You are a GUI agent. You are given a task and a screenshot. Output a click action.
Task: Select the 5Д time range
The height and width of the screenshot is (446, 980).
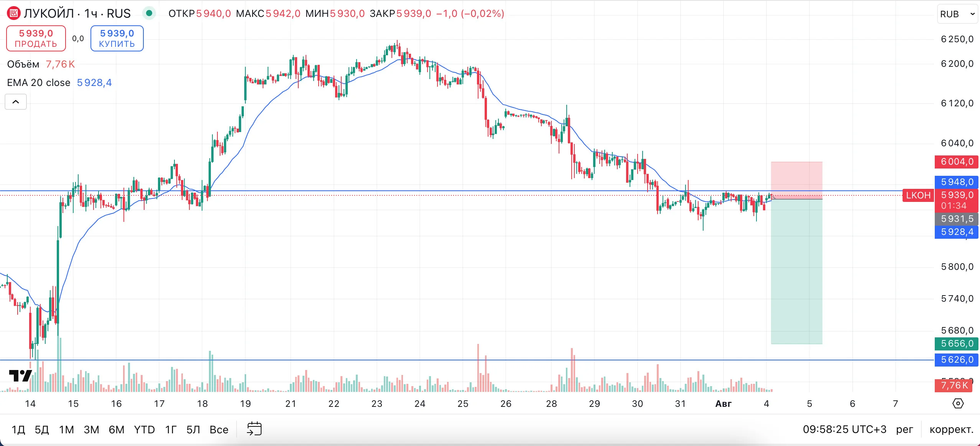pyautogui.click(x=42, y=429)
